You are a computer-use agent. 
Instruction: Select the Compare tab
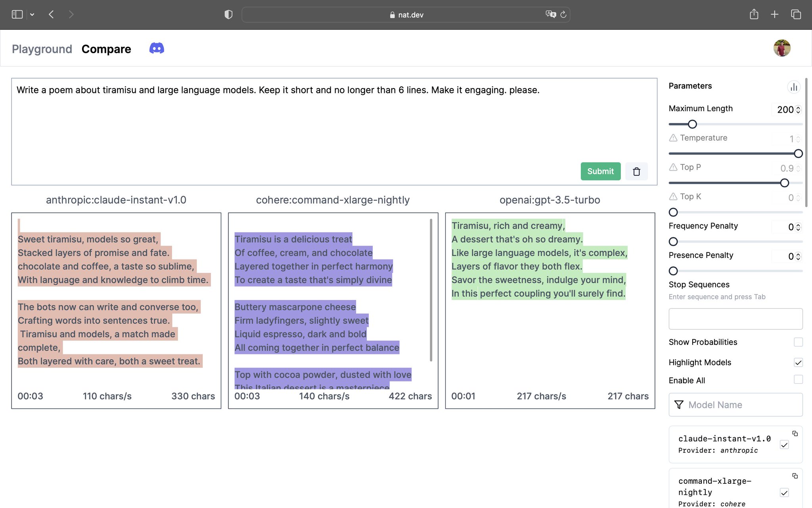[x=106, y=49]
